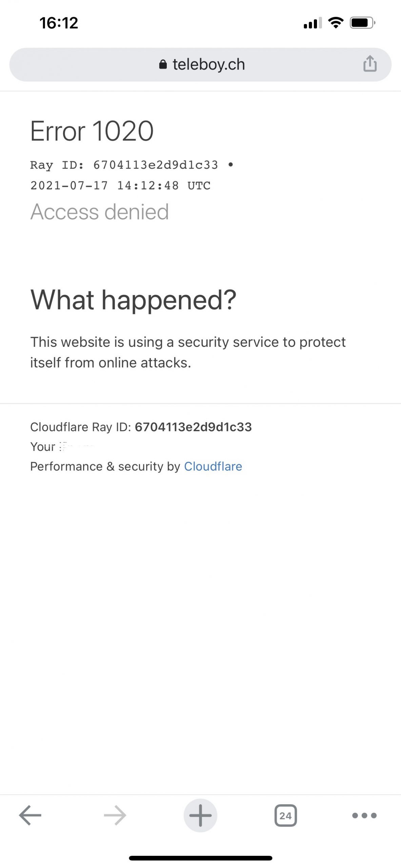This screenshot has height=868, width=401.
Task: Click the bold Cloudflare Ray ID value
Action: coord(193,427)
